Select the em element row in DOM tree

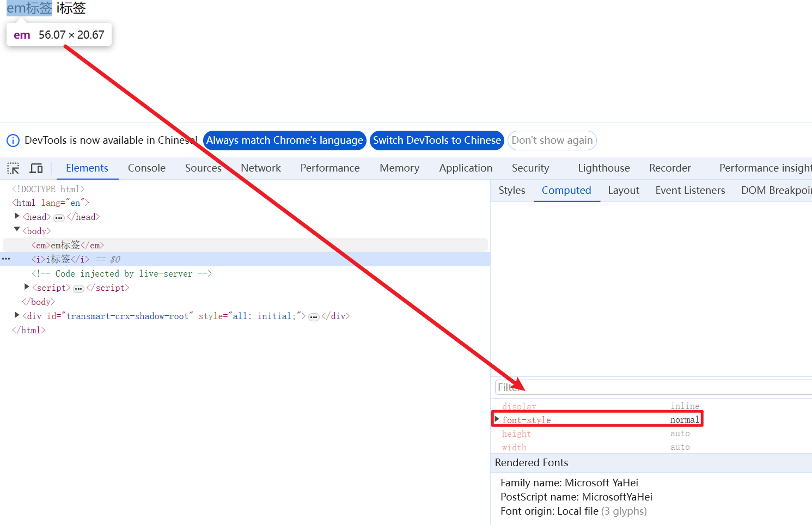coord(245,245)
